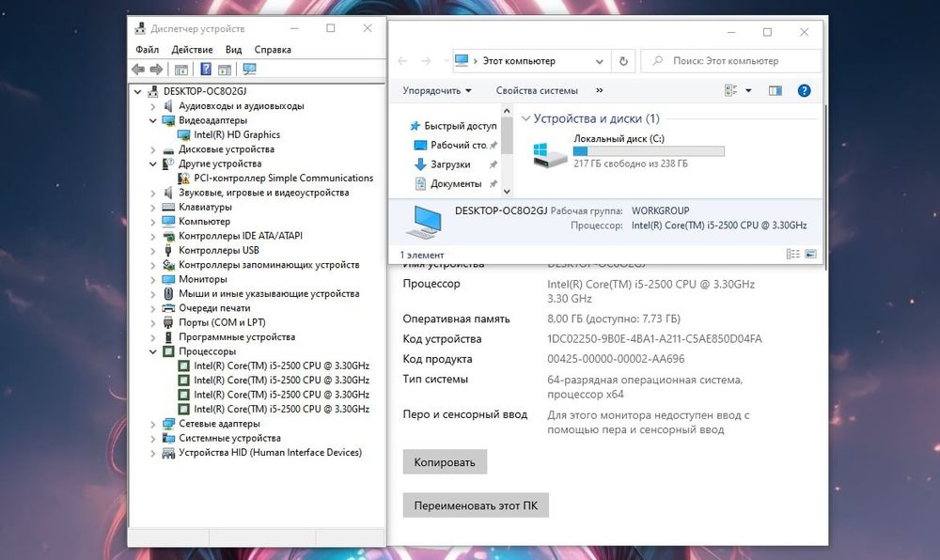Click the show/hide console tree toolbar icon
This screenshot has width=940, height=560.
coord(181,70)
